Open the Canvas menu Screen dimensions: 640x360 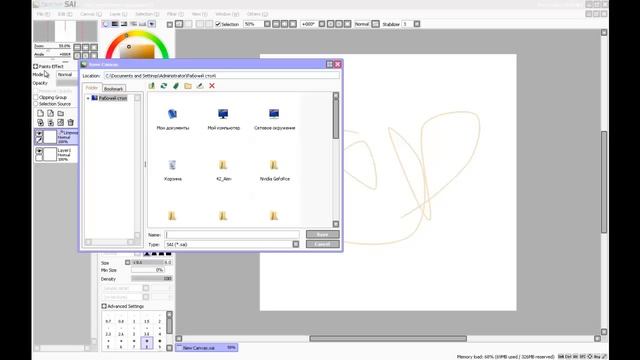(x=91, y=14)
